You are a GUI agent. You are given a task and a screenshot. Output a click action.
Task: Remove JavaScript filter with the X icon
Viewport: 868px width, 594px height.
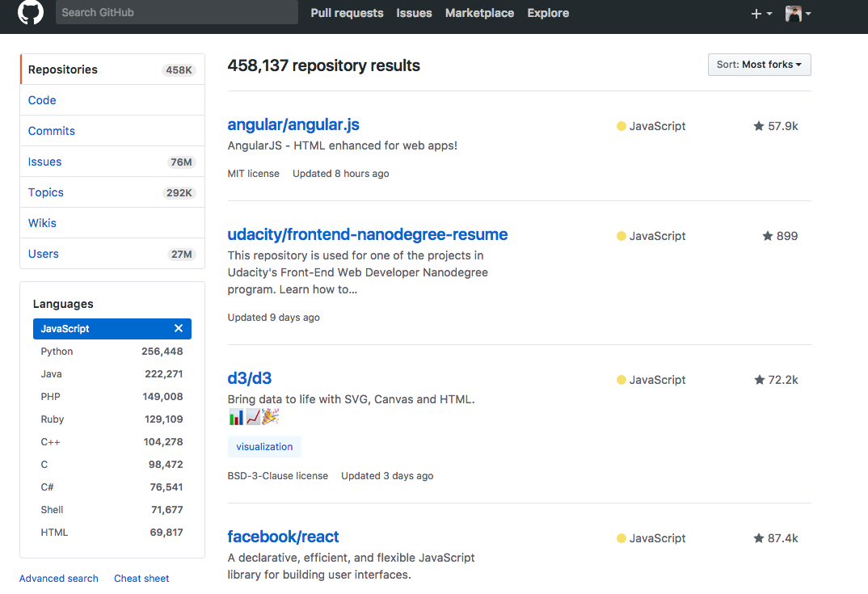pos(179,328)
